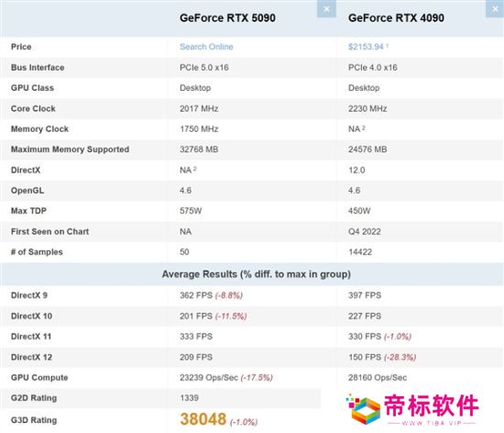Click the Average Results section header
The image size is (504, 433).
click(x=257, y=274)
